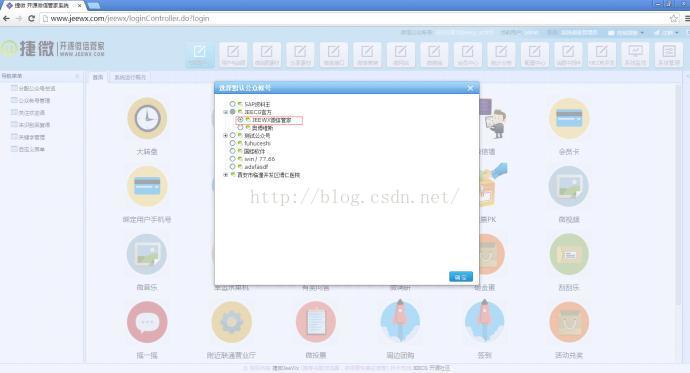Open 未识别回复语 in the sidebar
The image size is (690, 373).
tap(34, 125)
